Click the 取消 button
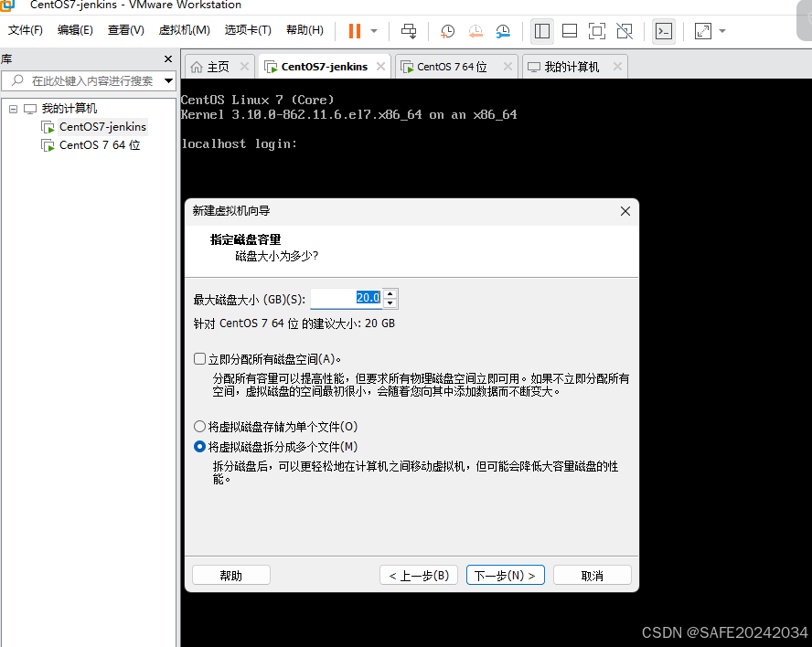Viewport: 812px width, 647px height. tap(593, 575)
